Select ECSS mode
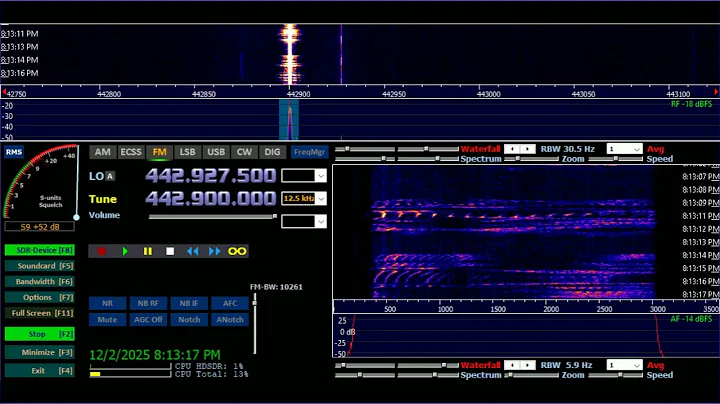720x404 pixels. click(131, 152)
